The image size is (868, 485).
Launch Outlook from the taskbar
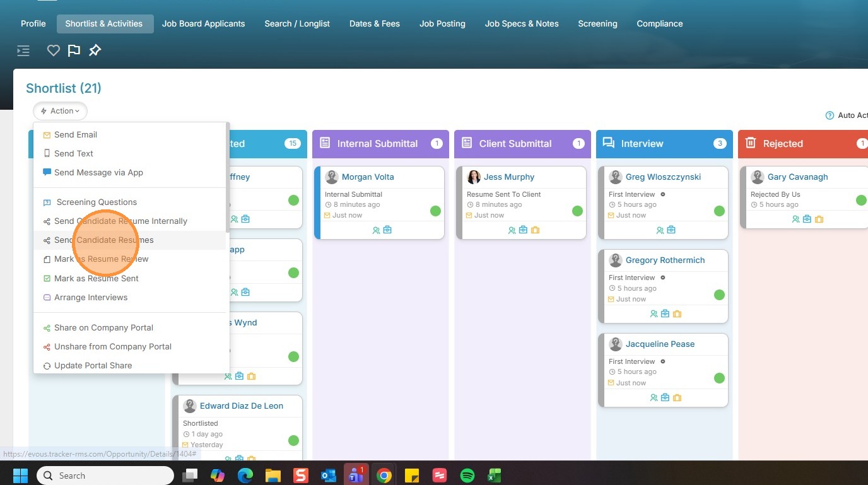click(329, 476)
